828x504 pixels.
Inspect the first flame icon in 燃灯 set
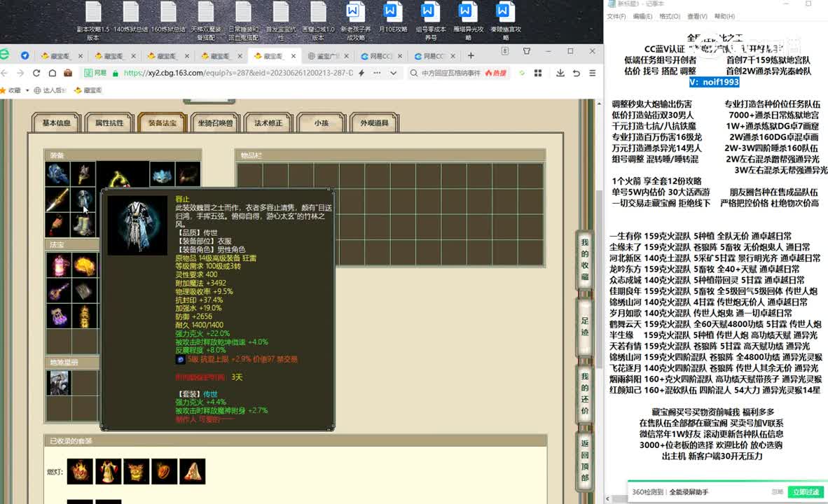pos(81,471)
